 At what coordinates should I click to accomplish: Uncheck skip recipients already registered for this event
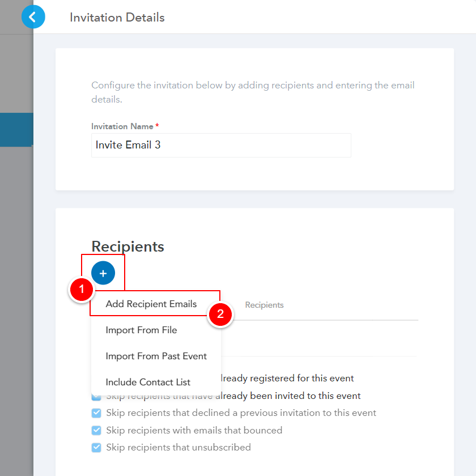[96, 378]
